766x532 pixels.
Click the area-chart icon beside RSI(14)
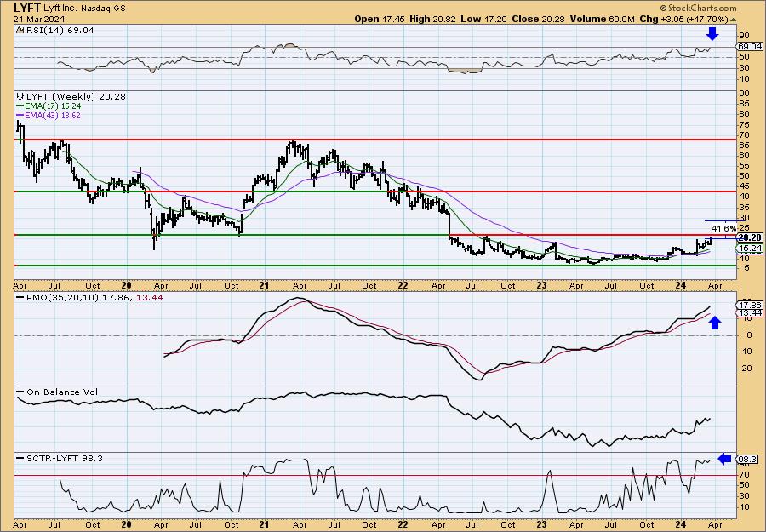pyautogui.click(x=20, y=31)
